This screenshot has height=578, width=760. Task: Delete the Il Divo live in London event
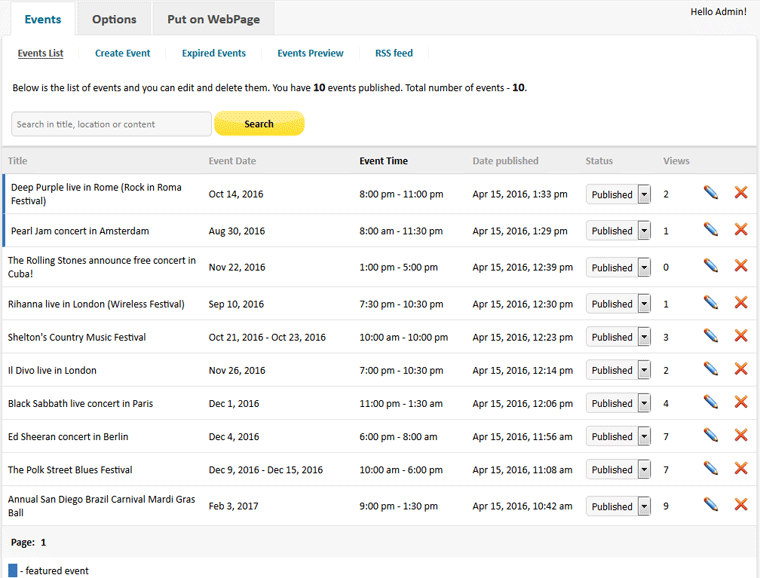click(x=741, y=369)
